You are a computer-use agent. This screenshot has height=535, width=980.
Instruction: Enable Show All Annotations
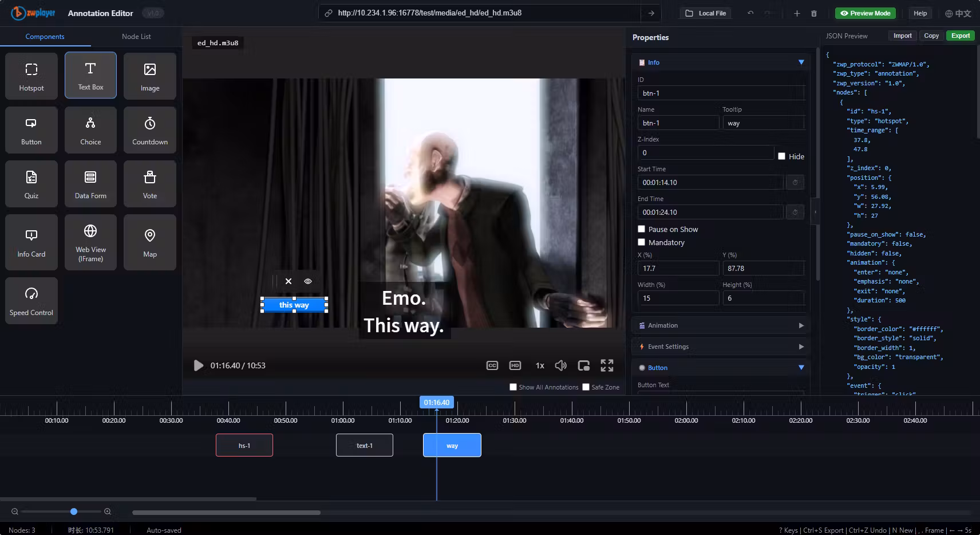(513, 387)
